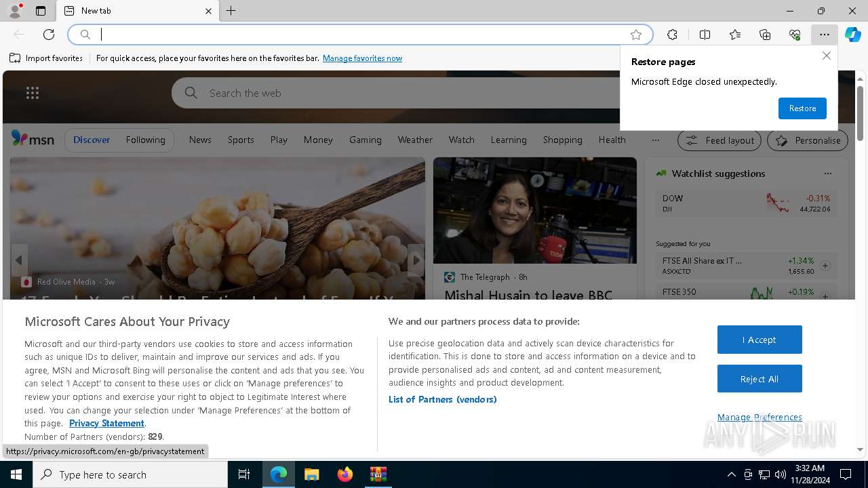The height and width of the screenshot is (488, 868).
Task: Open the News menu item
Action: pyautogui.click(x=200, y=140)
